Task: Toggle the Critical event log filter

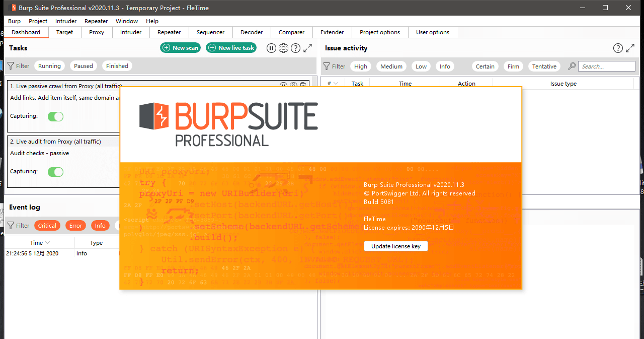Action: coord(47,226)
